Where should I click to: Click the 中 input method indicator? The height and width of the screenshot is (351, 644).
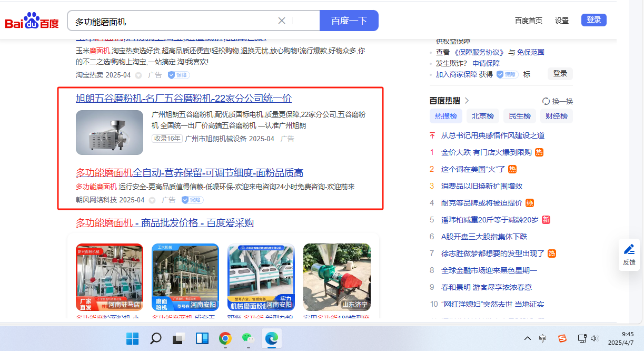543,338
